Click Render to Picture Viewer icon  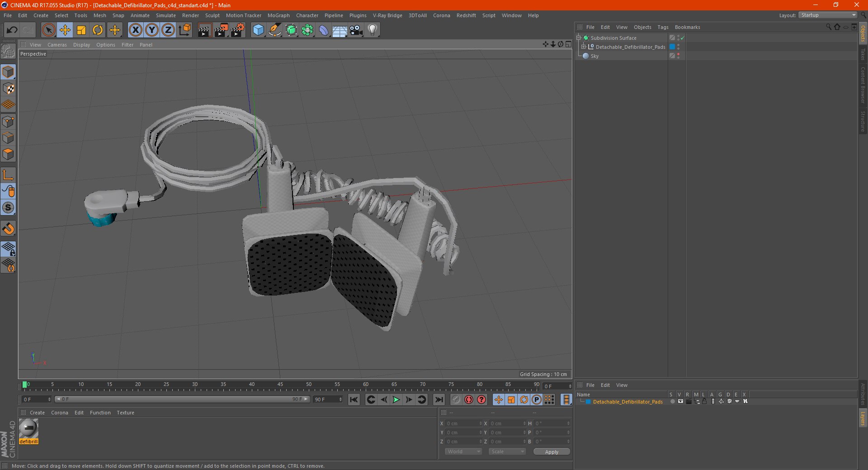coord(221,30)
